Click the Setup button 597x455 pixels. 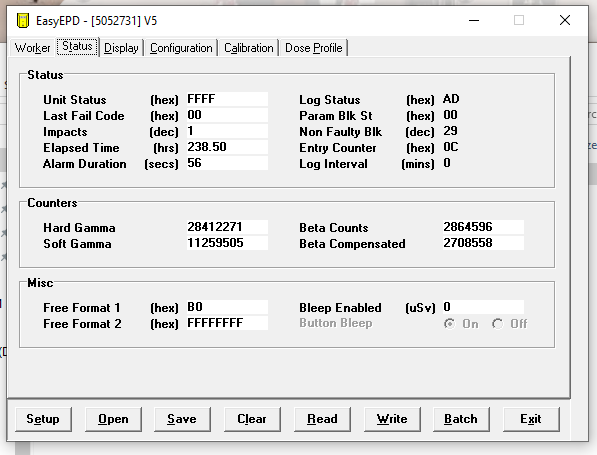point(43,419)
